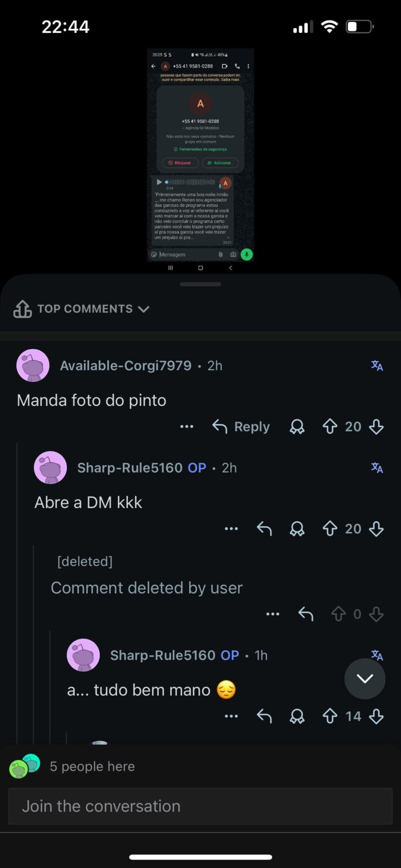Open overflow menu on deleted comment
This screenshot has height=868, width=401.
tap(273, 614)
